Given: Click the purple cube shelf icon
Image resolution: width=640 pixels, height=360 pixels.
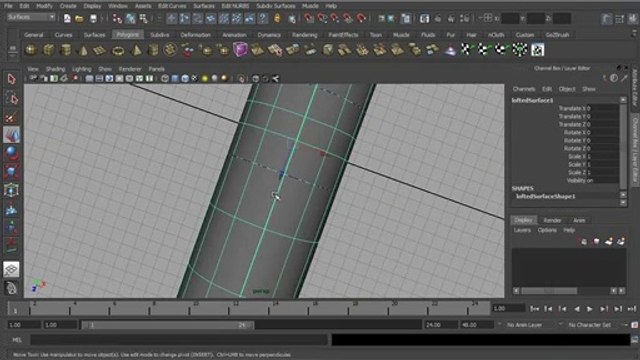Looking at the screenshot, I should pos(240,50).
